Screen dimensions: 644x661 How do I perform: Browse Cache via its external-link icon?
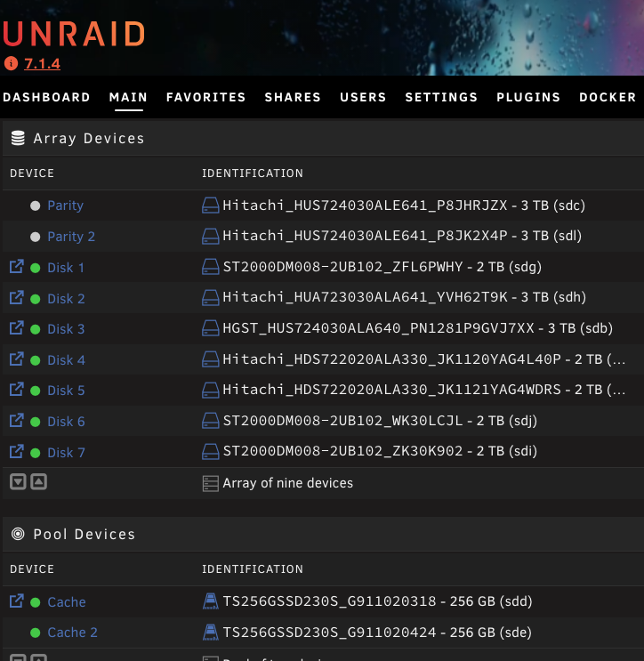point(16,601)
